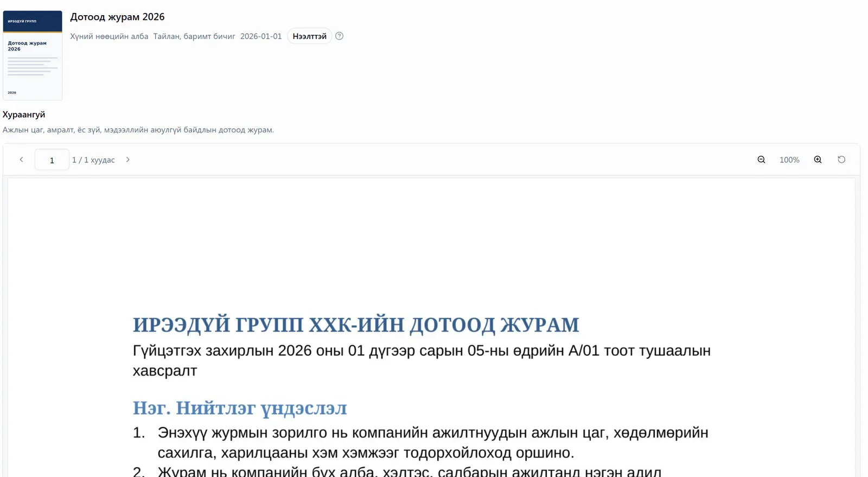The image size is (868, 477).
Task: Click the Хүний нөөцийн алба label
Action: click(x=109, y=36)
